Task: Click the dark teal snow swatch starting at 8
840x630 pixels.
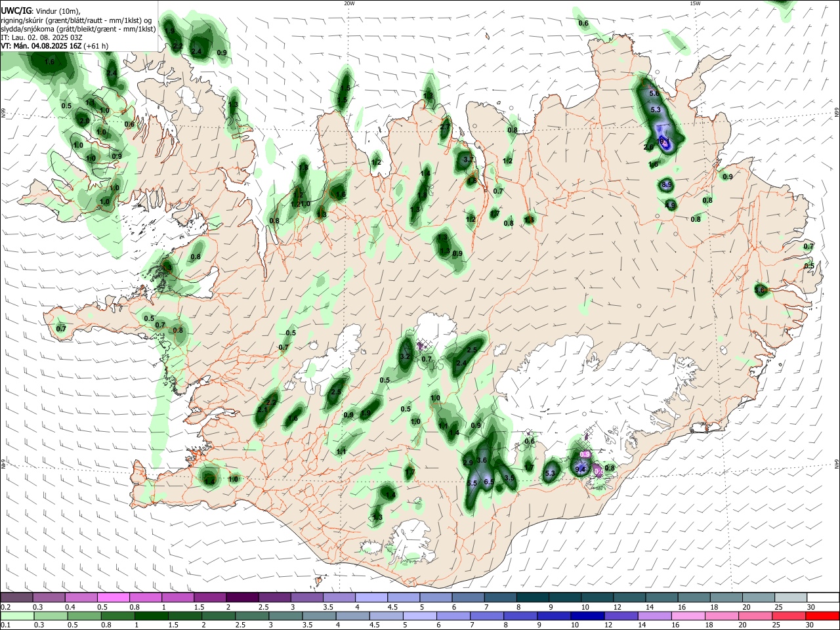Action: coord(532,597)
